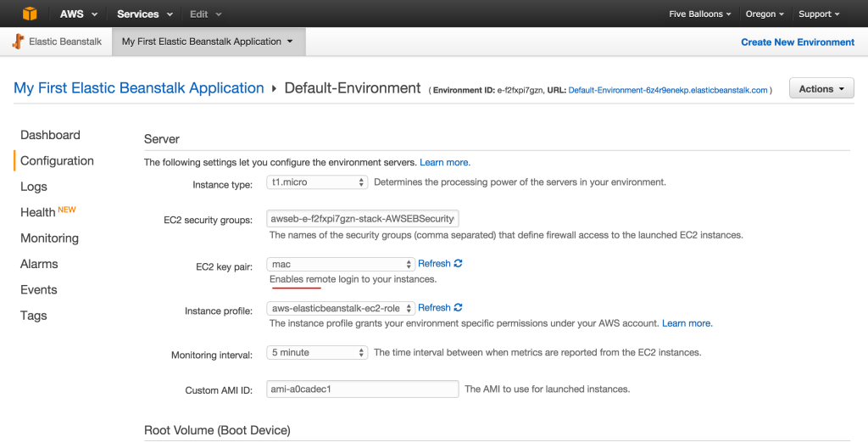The height and width of the screenshot is (448, 868).
Task: Open the EC2 key pair mac dropdown
Action: pos(341,264)
